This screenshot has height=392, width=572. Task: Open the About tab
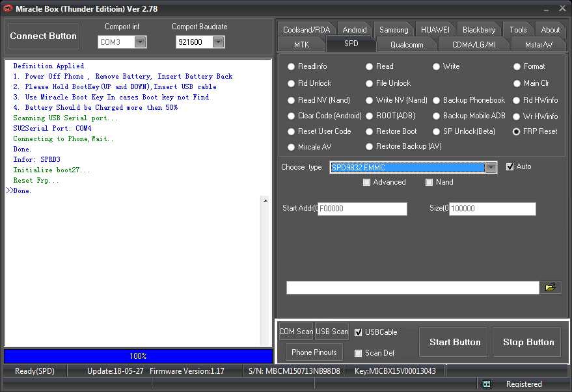click(550, 29)
